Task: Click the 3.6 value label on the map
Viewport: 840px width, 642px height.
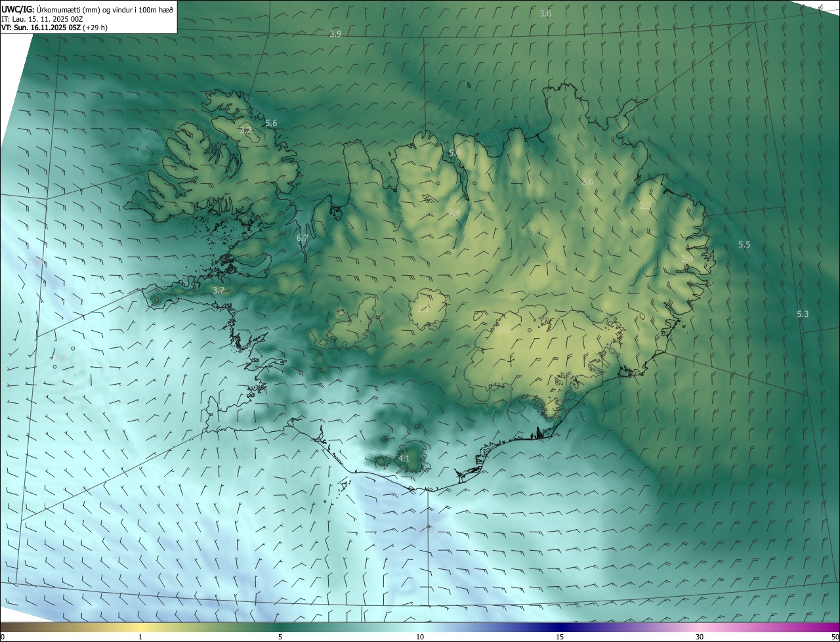Action: (545, 14)
